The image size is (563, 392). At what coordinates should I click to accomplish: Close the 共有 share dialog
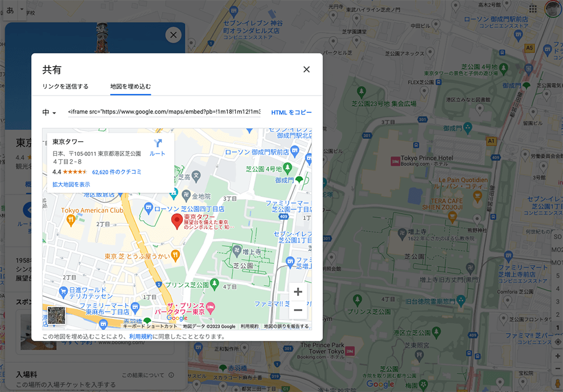click(x=306, y=70)
